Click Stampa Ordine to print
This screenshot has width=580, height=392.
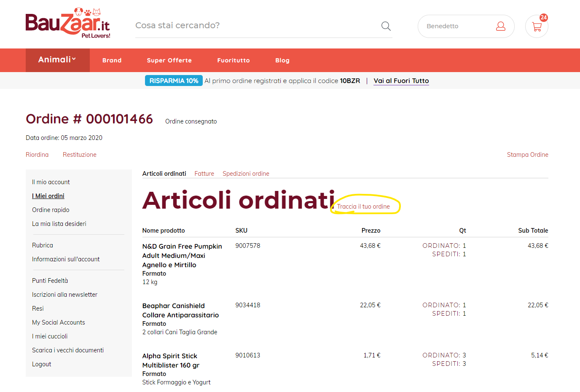click(x=527, y=155)
